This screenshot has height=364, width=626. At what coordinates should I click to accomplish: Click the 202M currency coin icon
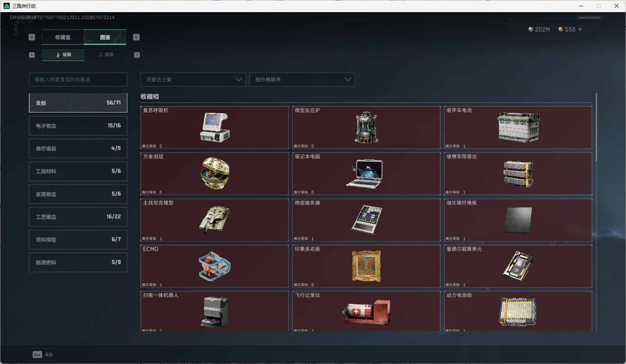pyautogui.click(x=531, y=29)
